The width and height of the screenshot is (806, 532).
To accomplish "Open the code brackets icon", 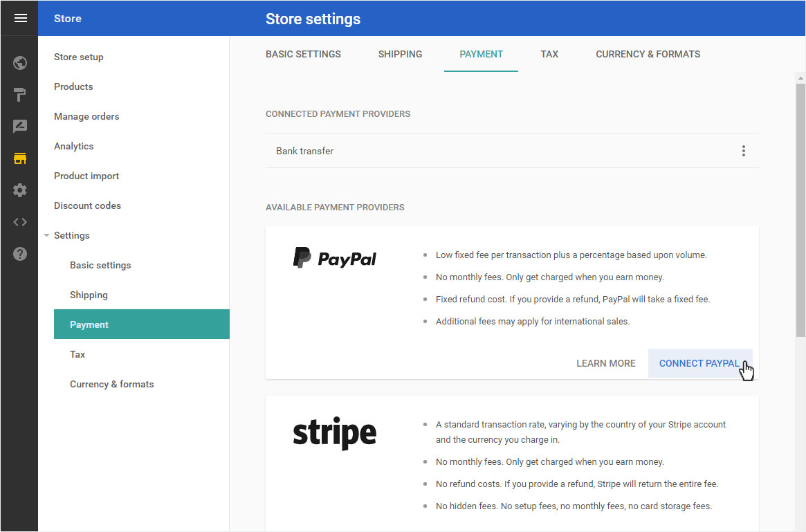I will [20, 222].
